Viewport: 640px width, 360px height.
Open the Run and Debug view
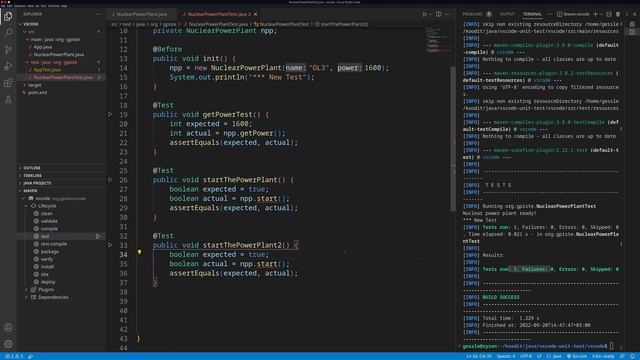8,66
